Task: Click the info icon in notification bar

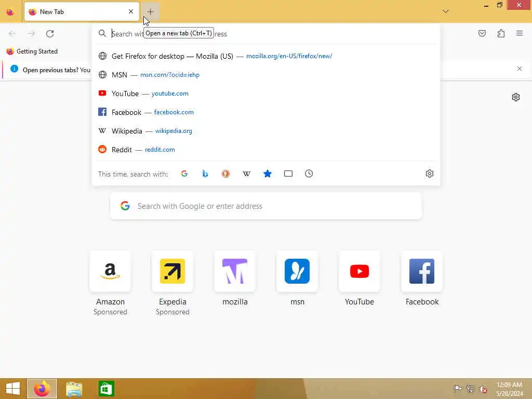Action: click(x=14, y=69)
